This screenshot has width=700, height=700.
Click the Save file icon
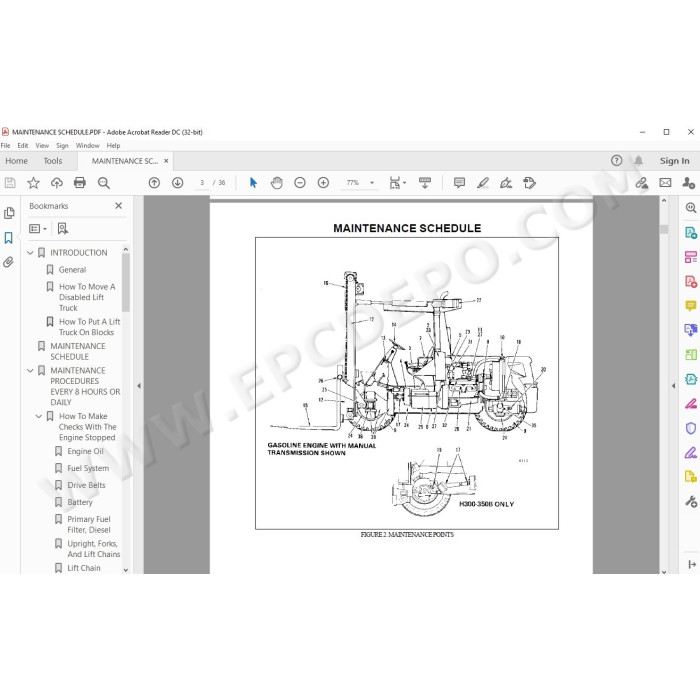point(10,183)
